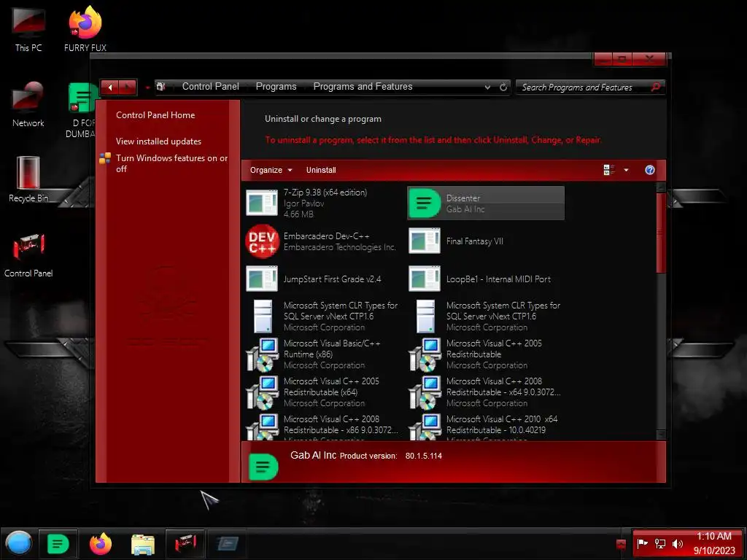The width and height of the screenshot is (747, 560).
Task: Open File Explorer from the taskbar
Action: [142, 544]
